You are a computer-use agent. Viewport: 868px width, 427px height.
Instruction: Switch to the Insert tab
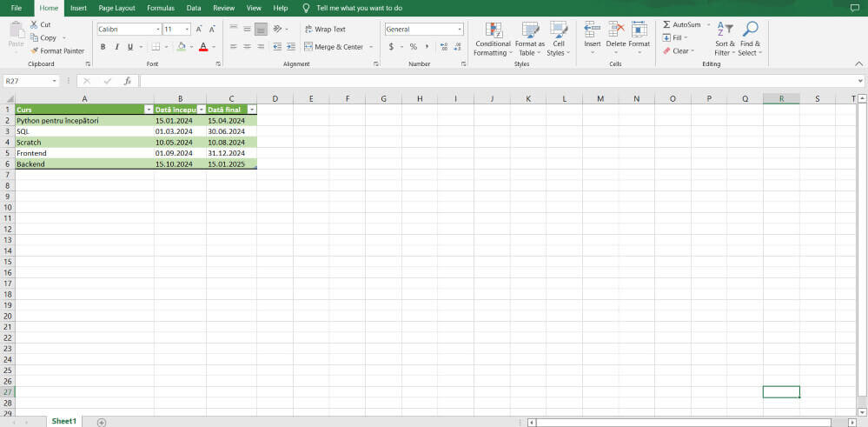click(78, 9)
